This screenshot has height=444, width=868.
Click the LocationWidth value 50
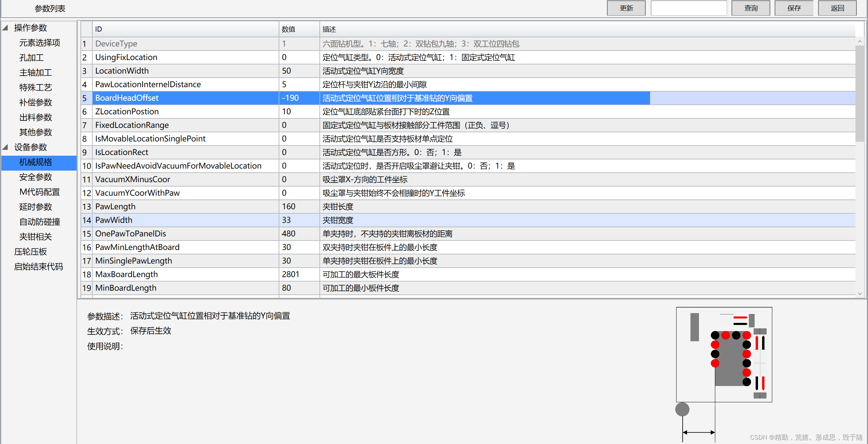click(286, 71)
